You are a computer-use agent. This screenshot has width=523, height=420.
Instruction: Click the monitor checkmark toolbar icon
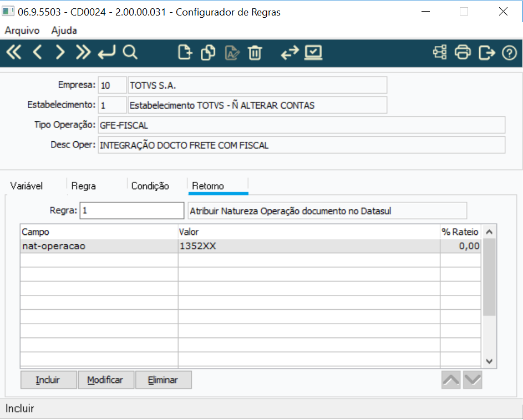click(313, 53)
